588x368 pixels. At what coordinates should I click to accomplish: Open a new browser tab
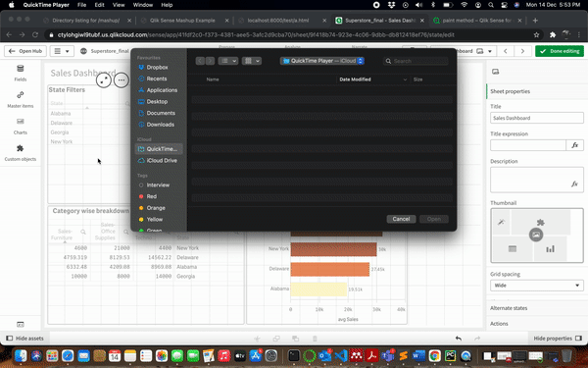pyautogui.click(x=535, y=21)
